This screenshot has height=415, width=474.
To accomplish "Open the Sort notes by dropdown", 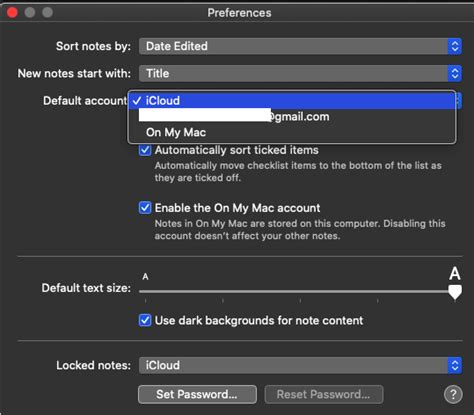I will 300,46.
